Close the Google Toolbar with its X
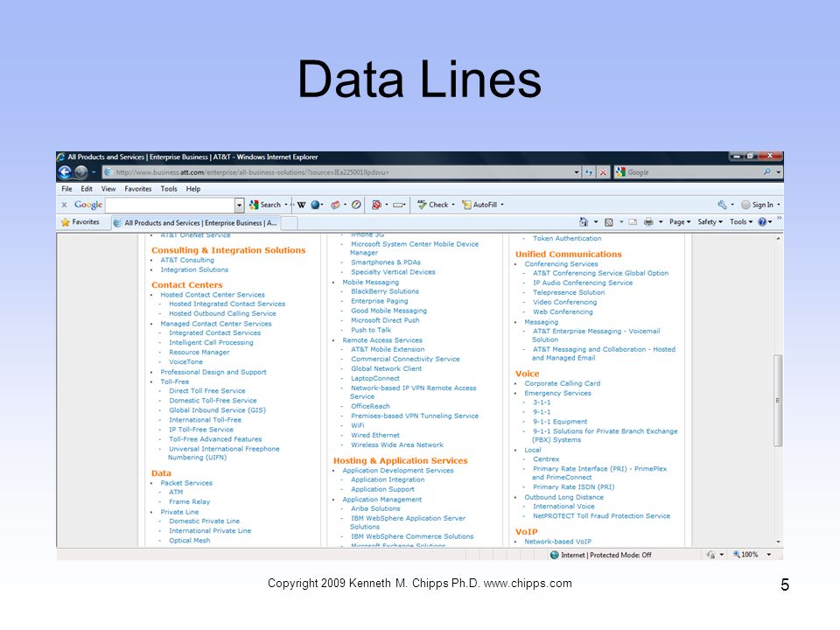This screenshot has width=840, height=630. pyautogui.click(x=64, y=205)
